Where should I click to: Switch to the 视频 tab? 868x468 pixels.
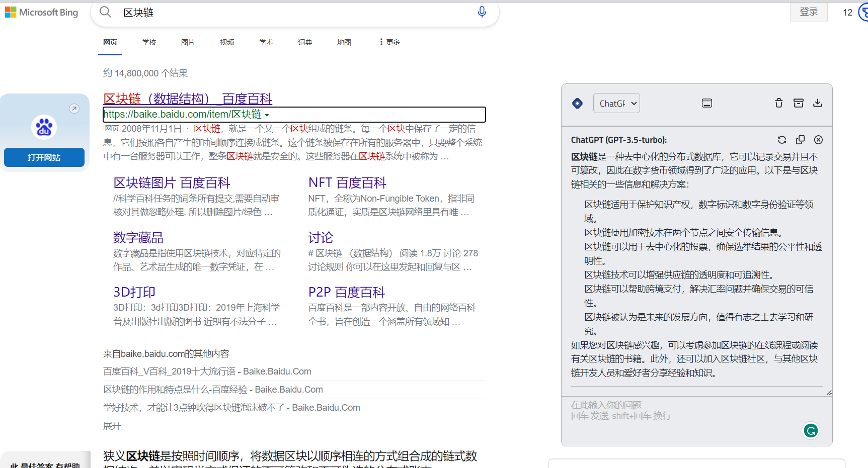[x=227, y=42]
